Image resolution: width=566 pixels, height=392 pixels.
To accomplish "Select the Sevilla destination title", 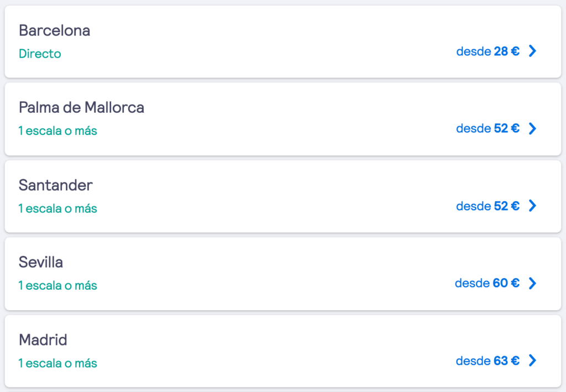I will [x=41, y=262].
